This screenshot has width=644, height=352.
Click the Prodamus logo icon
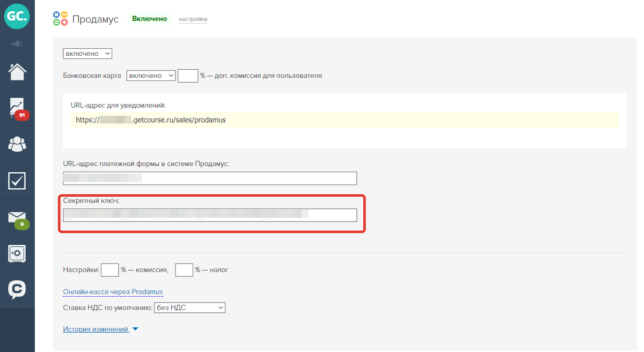point(61,19)
